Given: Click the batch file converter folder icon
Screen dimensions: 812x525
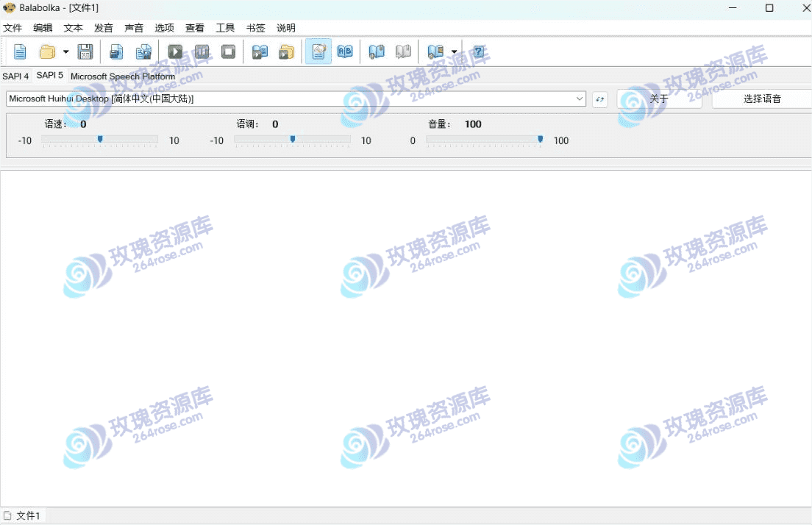Looking at the screenshot, I should 286,51.
